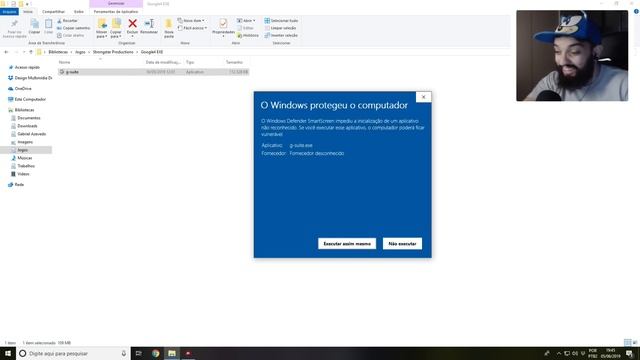The width and height of the screenshot is (640, 360).
Task: Open the Vídeos library
Action: coord(20,174)
